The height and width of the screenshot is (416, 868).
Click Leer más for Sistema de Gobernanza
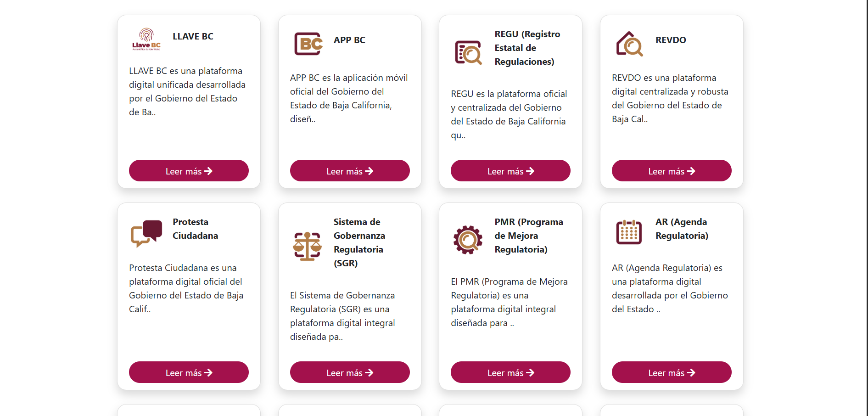pos(350,372)
